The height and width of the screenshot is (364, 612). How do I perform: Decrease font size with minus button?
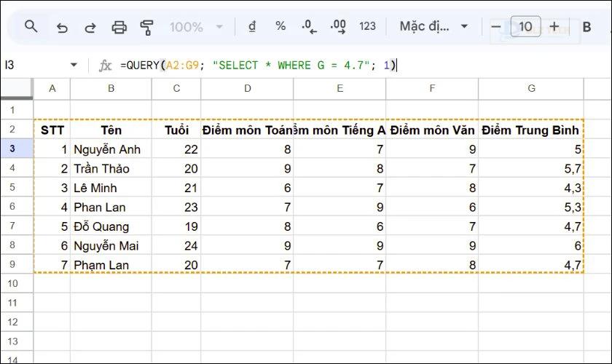[x=495, y=27]
